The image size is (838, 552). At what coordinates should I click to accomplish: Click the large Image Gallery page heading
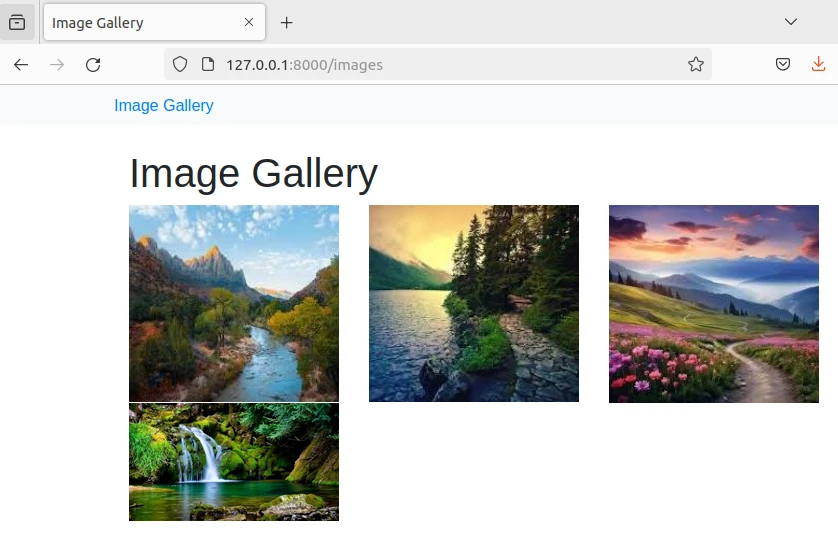tap(253, 173)
